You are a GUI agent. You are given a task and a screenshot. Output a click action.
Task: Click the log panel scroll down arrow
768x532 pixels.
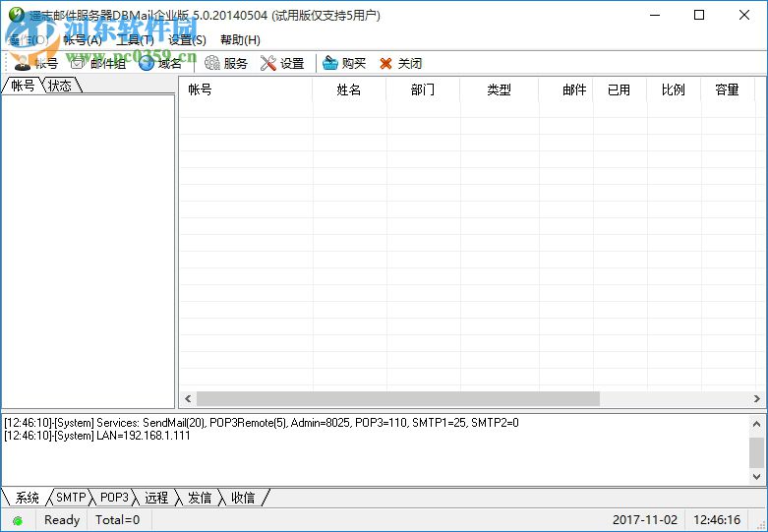pyautogui.click(x=757, y=476)
